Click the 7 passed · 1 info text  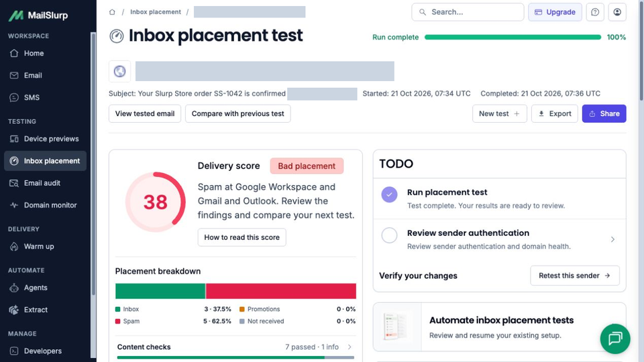[312, 347]
